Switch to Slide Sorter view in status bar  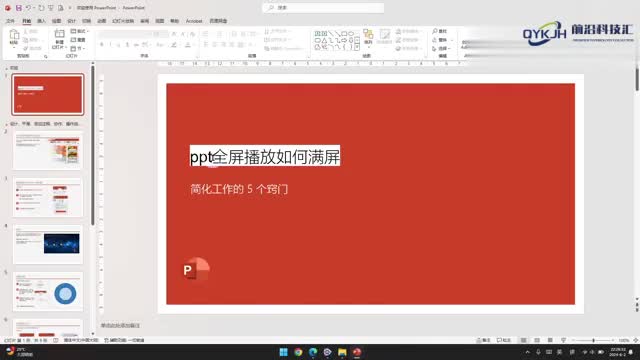click(x=537, y=340)
